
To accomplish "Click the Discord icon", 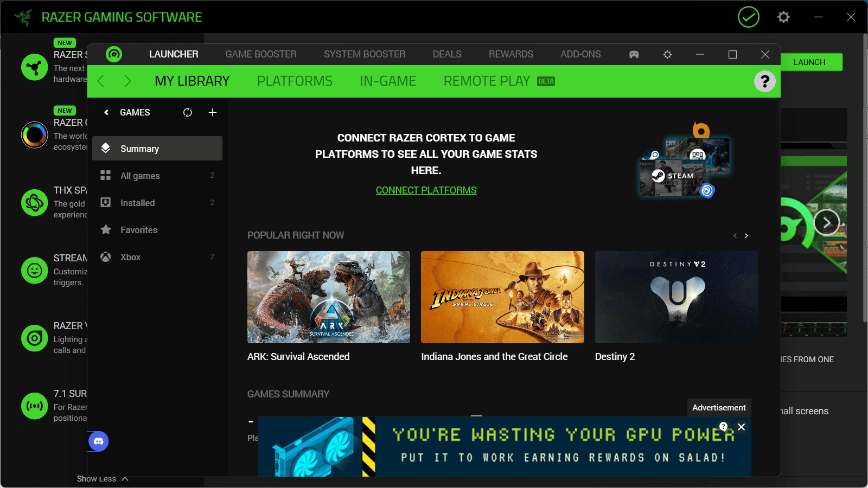I will [98, 441].
